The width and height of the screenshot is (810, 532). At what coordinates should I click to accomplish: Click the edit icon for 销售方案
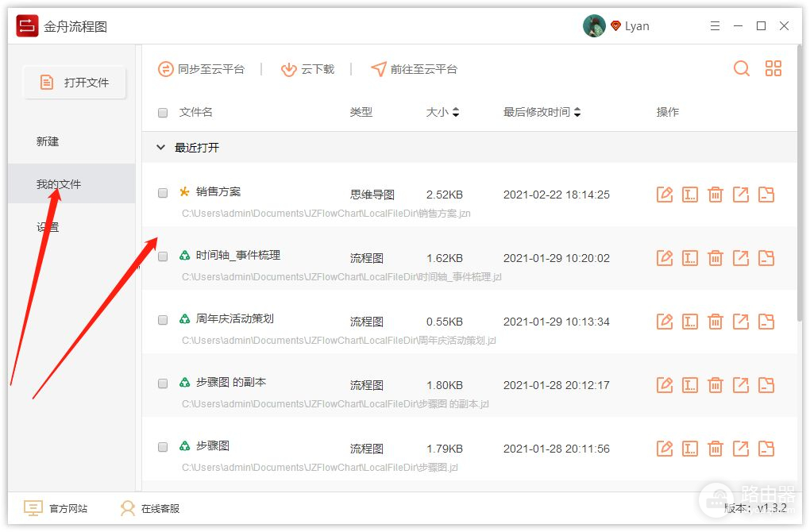click(x=665, y=195)
